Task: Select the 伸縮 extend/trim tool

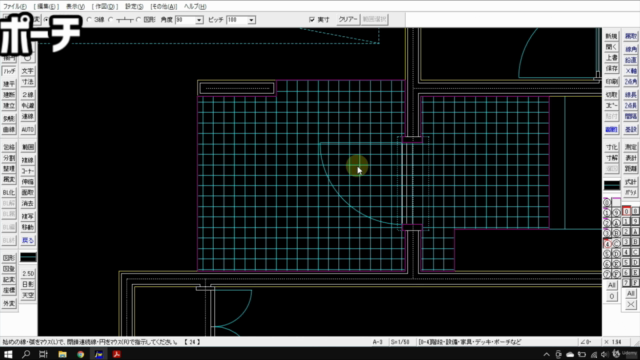Action: tap(28, 182)
